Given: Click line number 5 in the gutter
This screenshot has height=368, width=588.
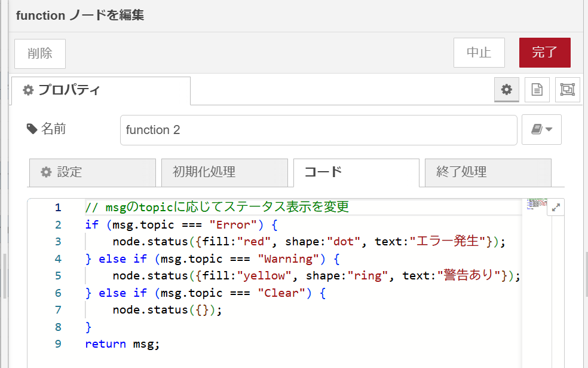Looking at the screenshot, I should pyautogui.click(x=58, y=276).
